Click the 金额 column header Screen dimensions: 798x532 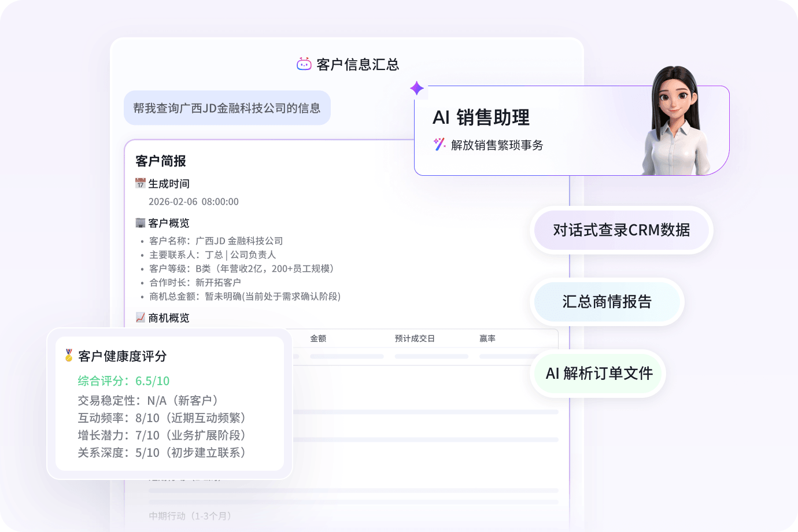(x=318, y=338)
